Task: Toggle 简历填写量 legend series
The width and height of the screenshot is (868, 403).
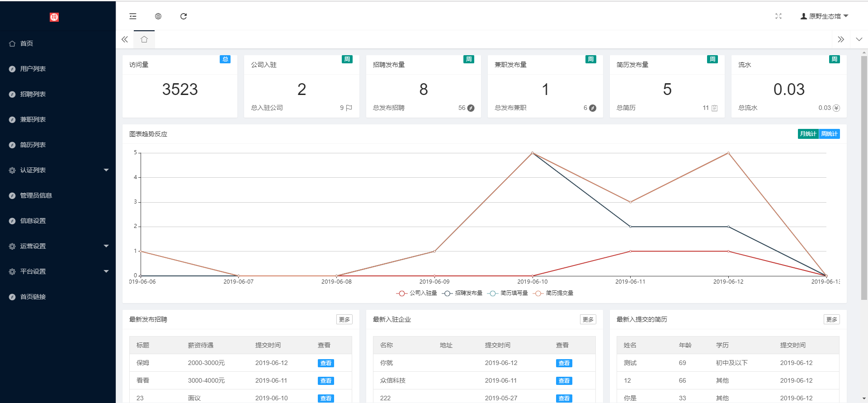Action: pos(507,293)
